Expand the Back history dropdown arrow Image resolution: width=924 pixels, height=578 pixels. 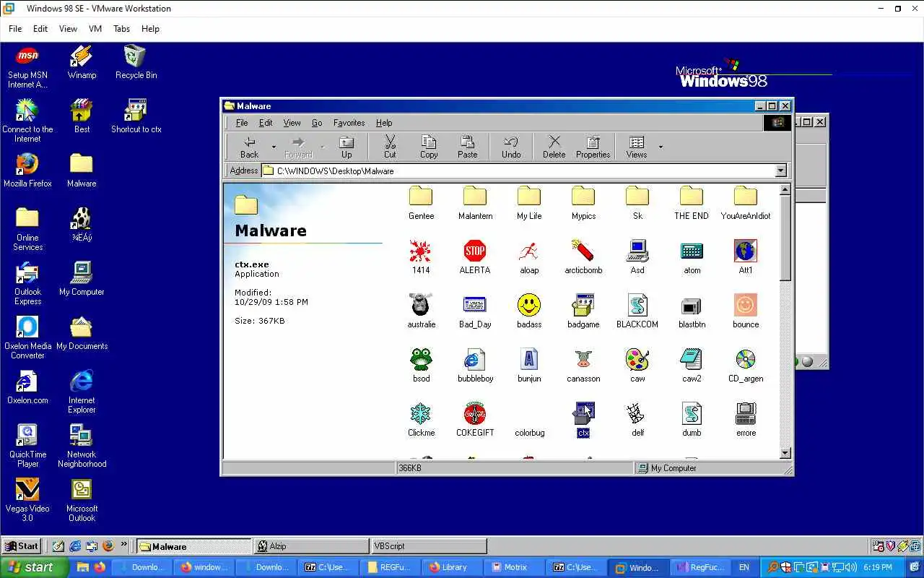click(x=274, y=147)
